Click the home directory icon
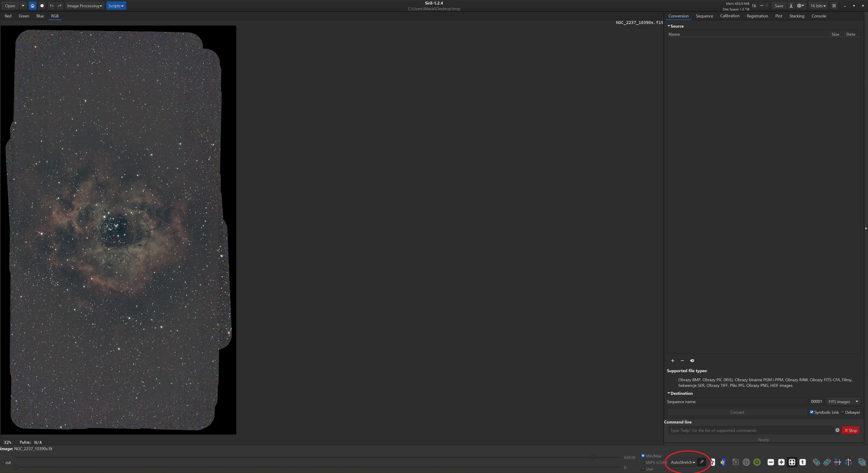Screen dimensions: 868x473 pos(32,6)
